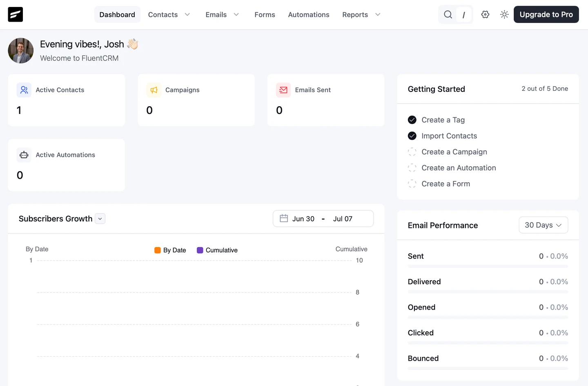Toggle the Cumulative legend series
The height and width of the screenshot is (386, 588).
tap(217, 250)
